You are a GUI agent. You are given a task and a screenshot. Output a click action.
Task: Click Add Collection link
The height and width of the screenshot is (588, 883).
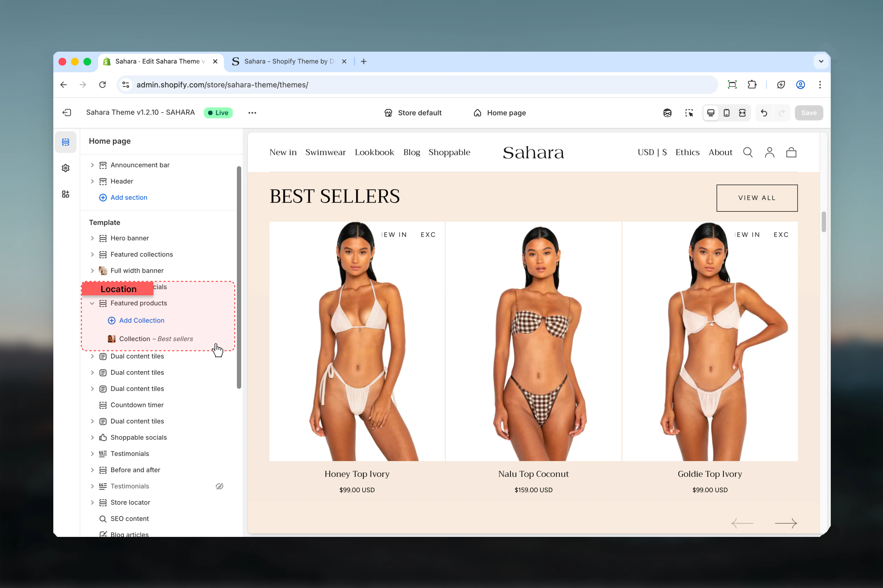coord(136,321)
